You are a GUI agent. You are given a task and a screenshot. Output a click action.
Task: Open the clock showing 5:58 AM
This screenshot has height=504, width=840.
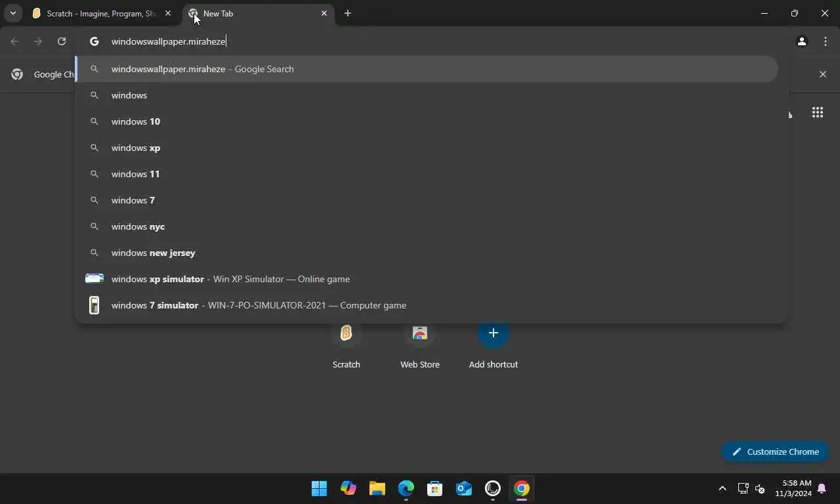click(793, 488)
